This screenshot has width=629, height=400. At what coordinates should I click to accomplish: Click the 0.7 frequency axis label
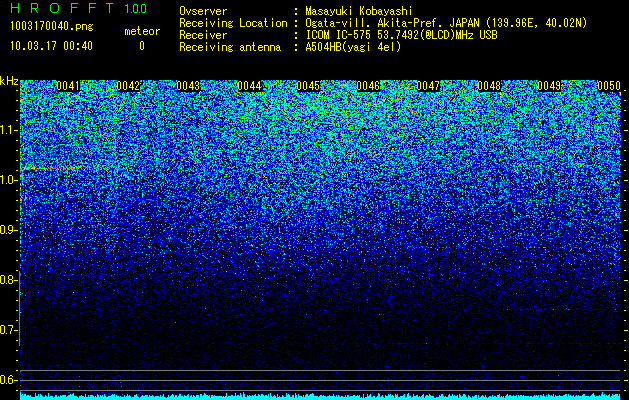[x=9, y=330]
